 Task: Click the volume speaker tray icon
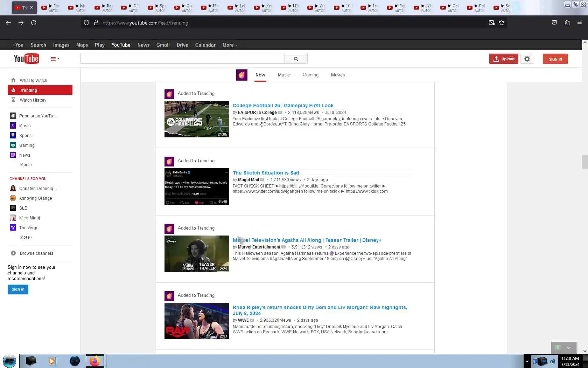click(553, 361)
